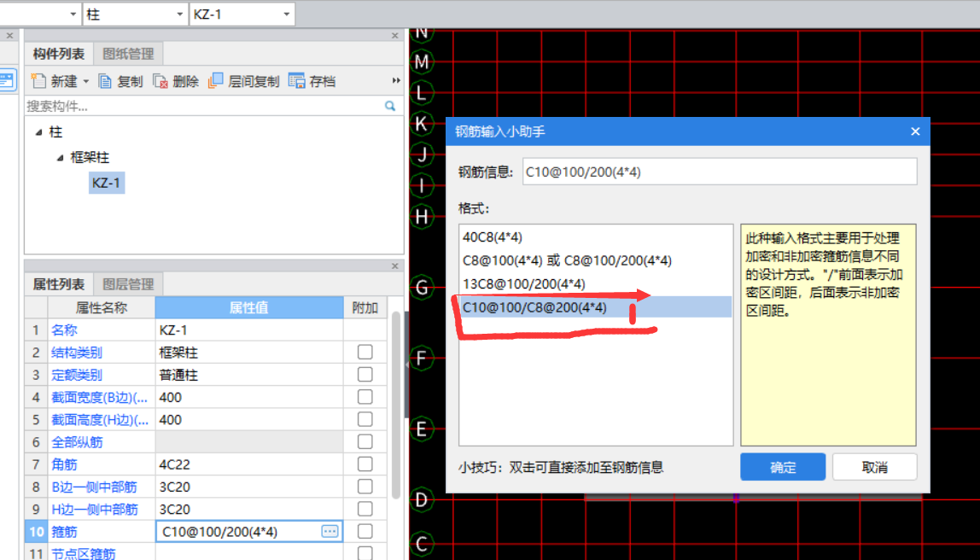Image resolution: width=980 pixels, height=560 pixels.
Task: Click axis label M bubble
Action: 422,61
